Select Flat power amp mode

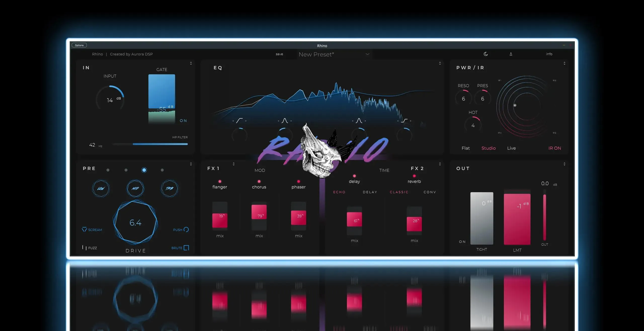click(x=465, y=148)
